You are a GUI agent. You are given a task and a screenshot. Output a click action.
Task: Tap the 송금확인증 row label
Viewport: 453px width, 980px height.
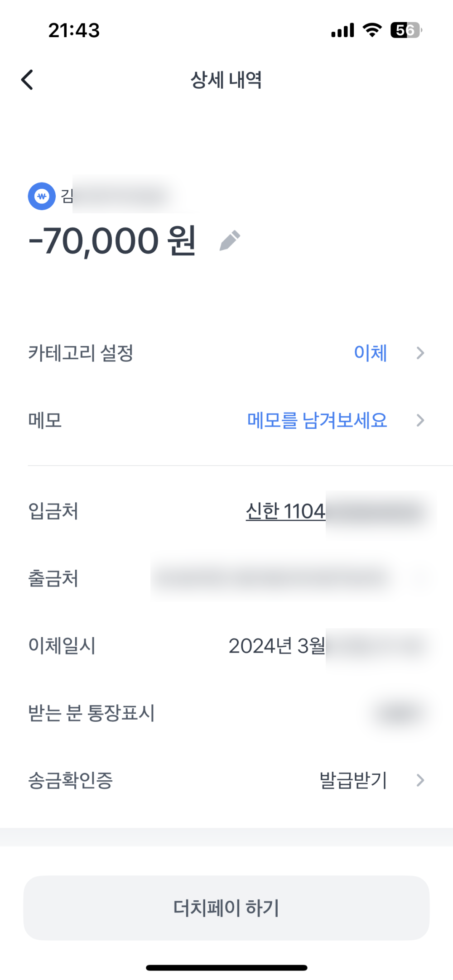pyautogui.click(x=70, y=780)
